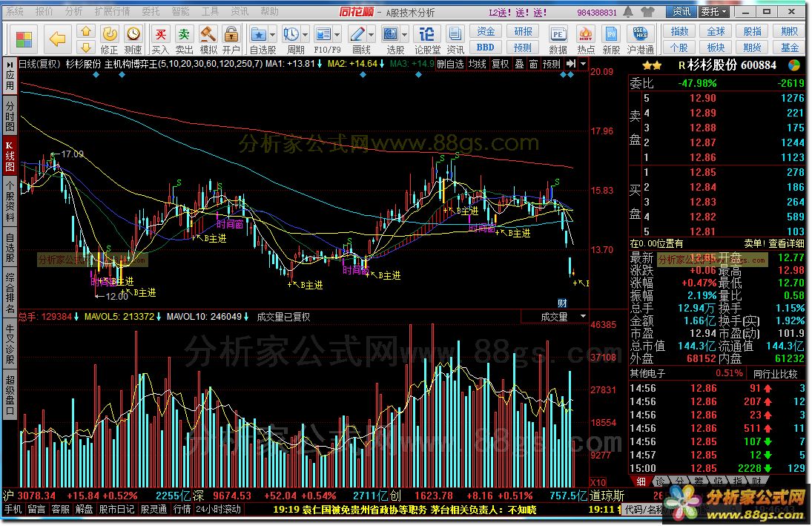This screenshot has width=812, height=526.
Task: Run the 测速 speed test icon
Action: click(x=133, y=34)
